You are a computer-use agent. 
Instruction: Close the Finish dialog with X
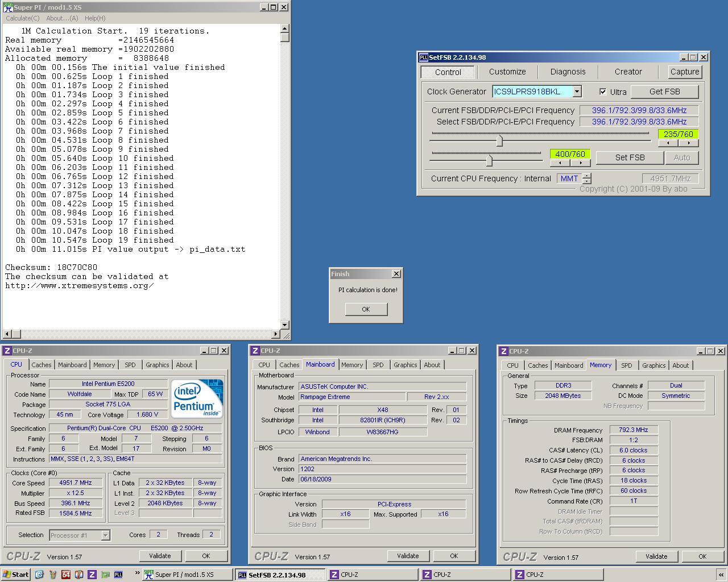pyautogui.click(x=396, y=274)
